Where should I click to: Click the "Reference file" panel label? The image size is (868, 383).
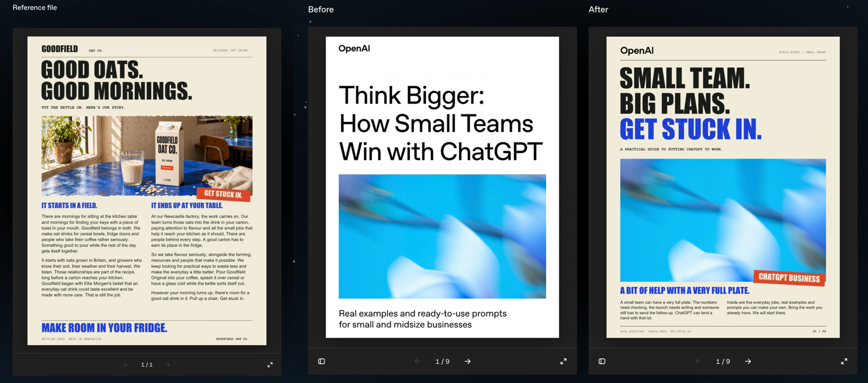point(35,7)
